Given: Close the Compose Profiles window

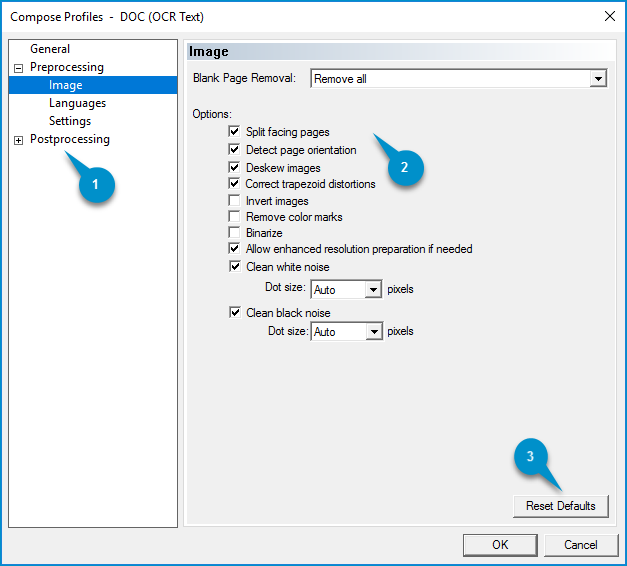Looking at the screenshot, I should pos(610,16).
